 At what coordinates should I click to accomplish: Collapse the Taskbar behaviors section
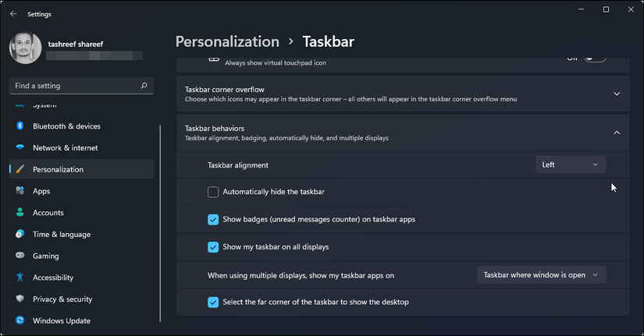[x=616, y=133]
